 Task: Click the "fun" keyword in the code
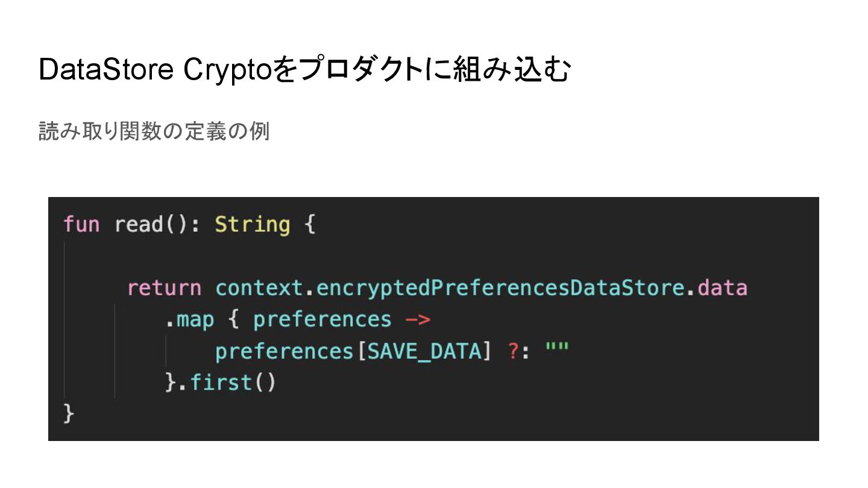tap(81, 225)
